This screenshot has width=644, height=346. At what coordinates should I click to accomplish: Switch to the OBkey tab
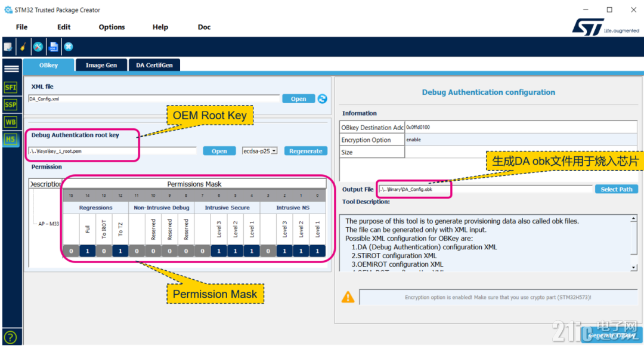[48, 66]
